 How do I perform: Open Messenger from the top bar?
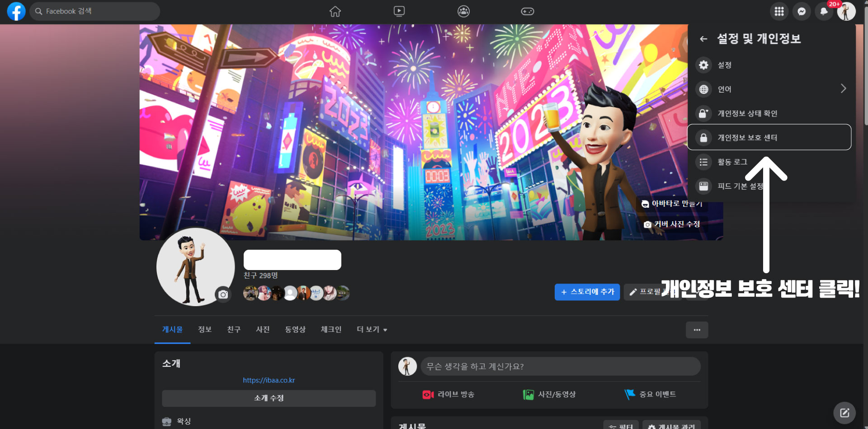tap(801, 11)
